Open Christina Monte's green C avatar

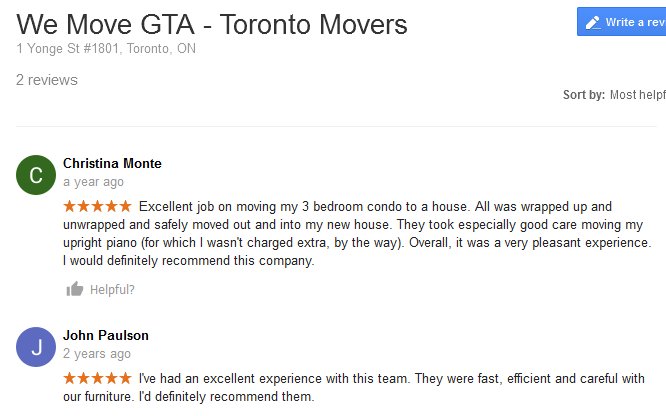pyautogui.click(x=36, y=176)
